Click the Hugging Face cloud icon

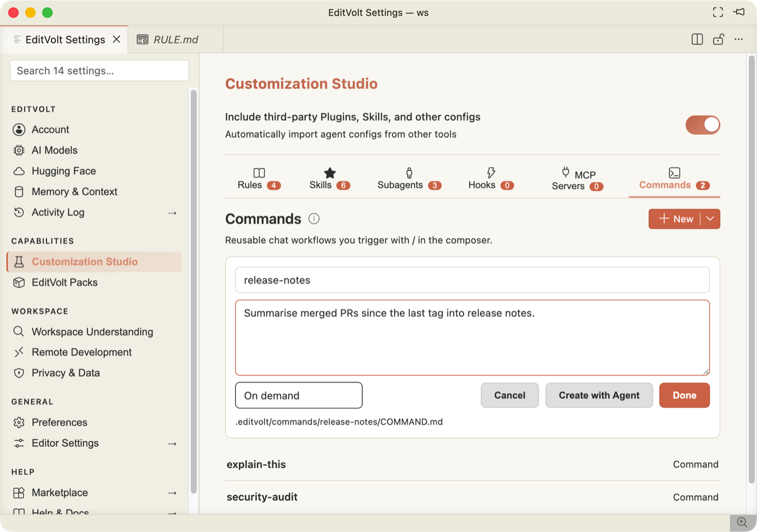(x=19, y=171)
